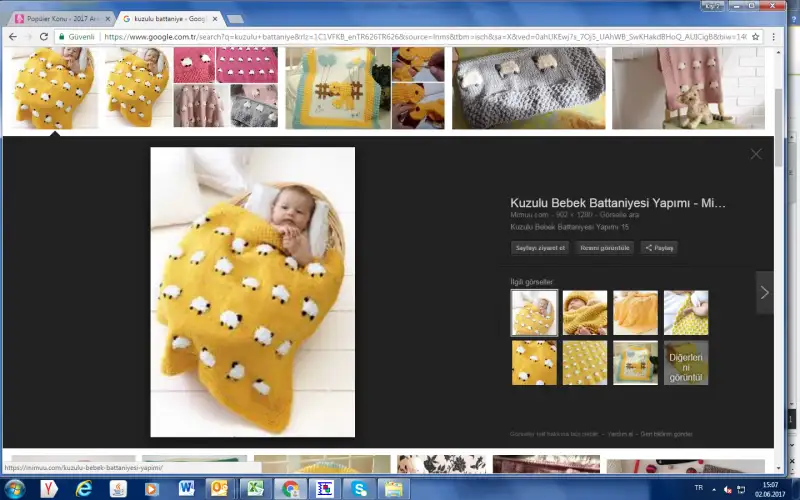The image size is (800, 500).
Task: Click the Paylaş share button
Action: coord(659,247)
